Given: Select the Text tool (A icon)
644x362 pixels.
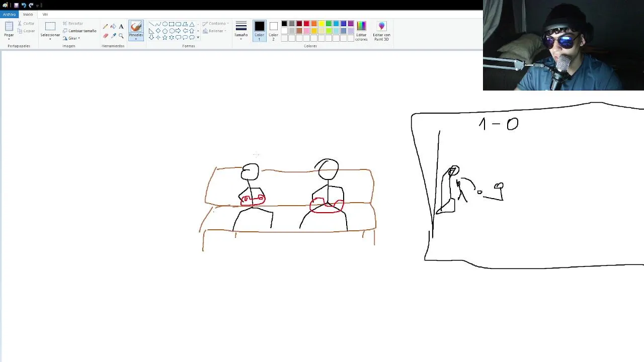Looking at the screenshot, I should [121, 27].
